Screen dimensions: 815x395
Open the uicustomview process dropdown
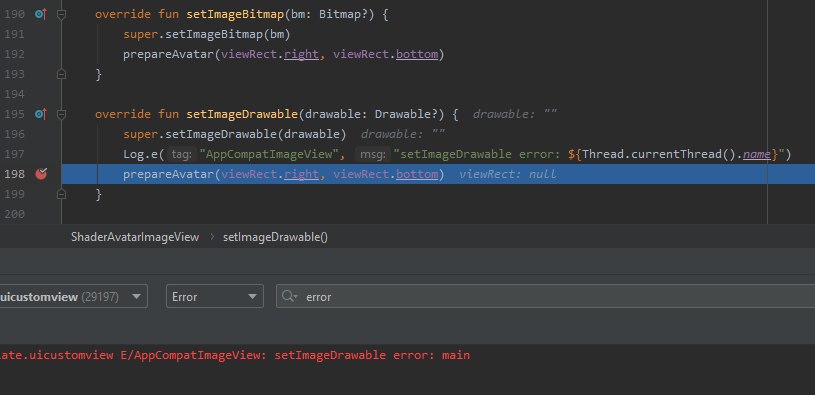click(73, 296)
